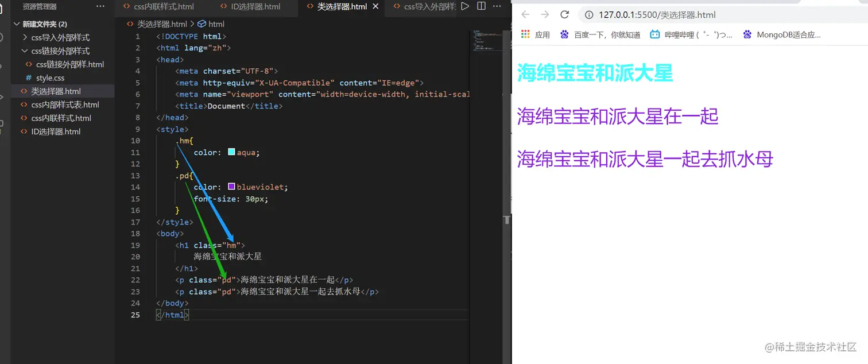868x364 pixels.
Task: Run the current file with play icon
Action: pos(465,6)
